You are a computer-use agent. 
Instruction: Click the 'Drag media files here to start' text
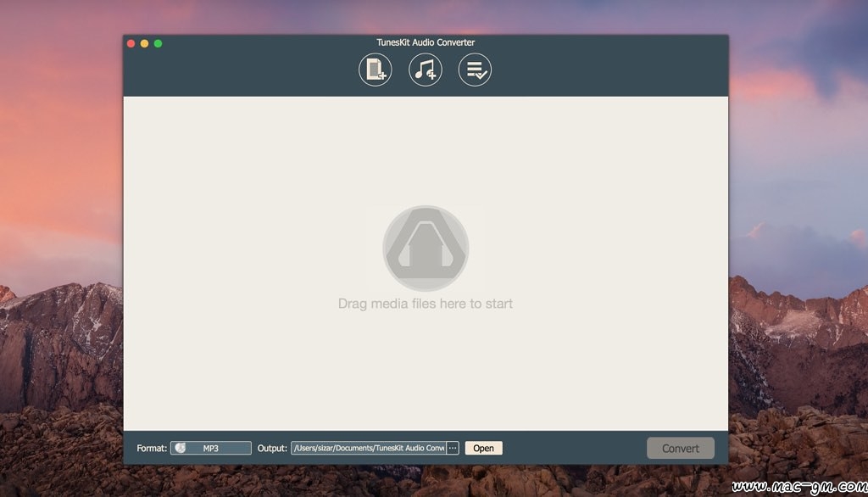click(x=426, y=304)
